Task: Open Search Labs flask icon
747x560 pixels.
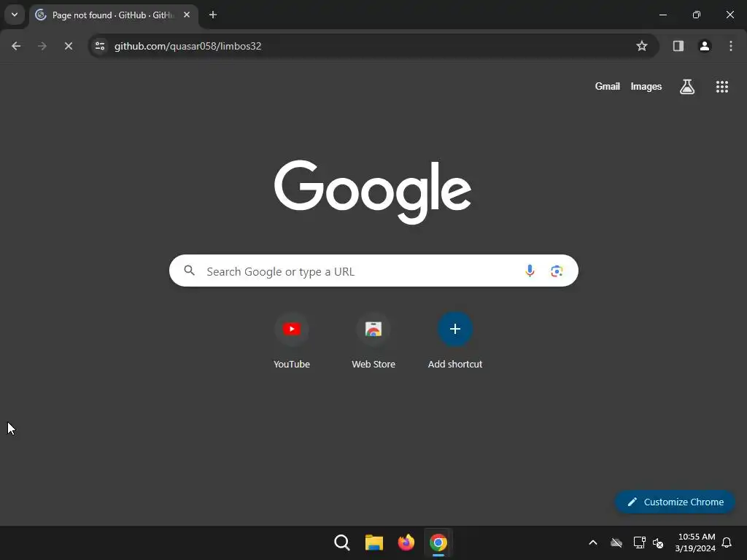Action: pos(687,87)
